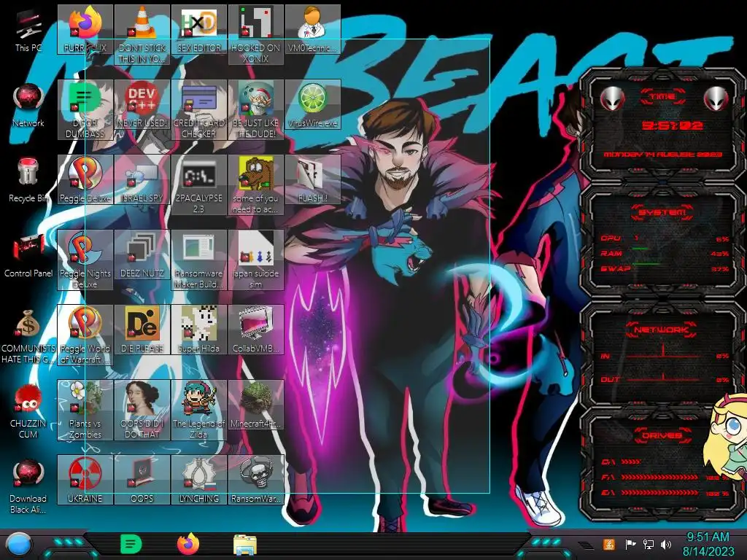Click the Start orb on the taskbar
This screenshot has width=747, height=560.
coord(19,545)
